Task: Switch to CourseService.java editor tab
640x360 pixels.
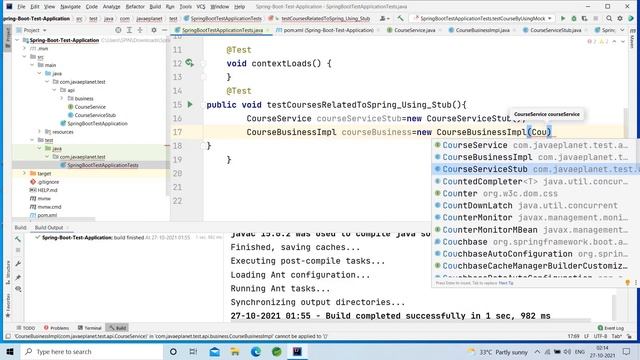Action: [x=414, y=30]
